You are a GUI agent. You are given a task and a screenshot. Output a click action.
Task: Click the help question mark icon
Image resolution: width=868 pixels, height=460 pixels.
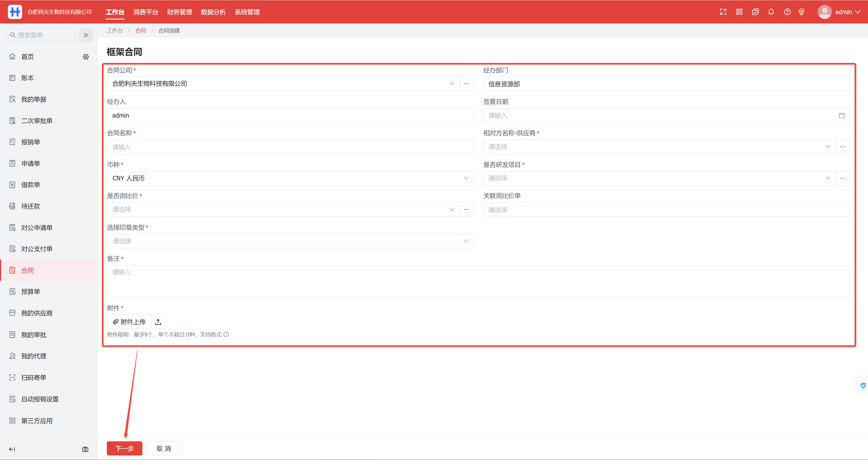click(x=787, y=12)
